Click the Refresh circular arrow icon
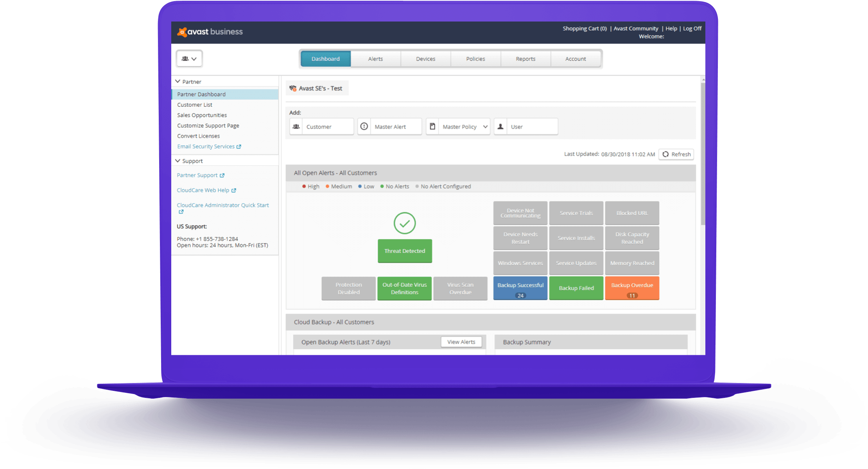The height and width of the screenshot is (469, 868). (x=665, y=154)
